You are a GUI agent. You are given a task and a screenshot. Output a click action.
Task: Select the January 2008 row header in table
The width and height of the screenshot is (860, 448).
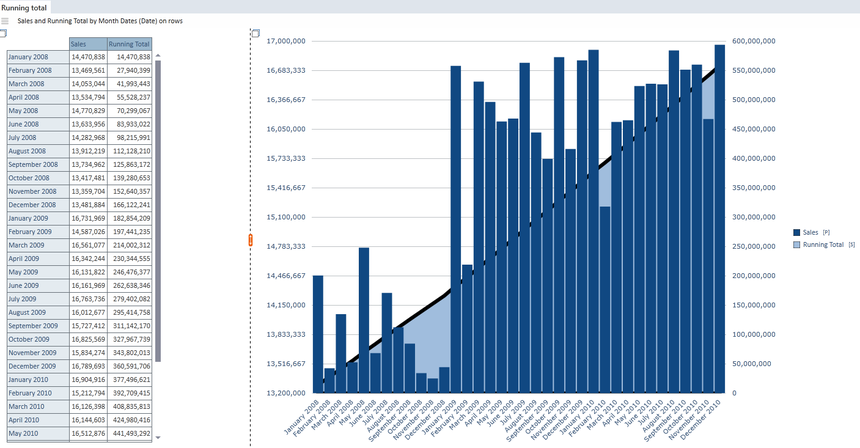pos(38,57)
